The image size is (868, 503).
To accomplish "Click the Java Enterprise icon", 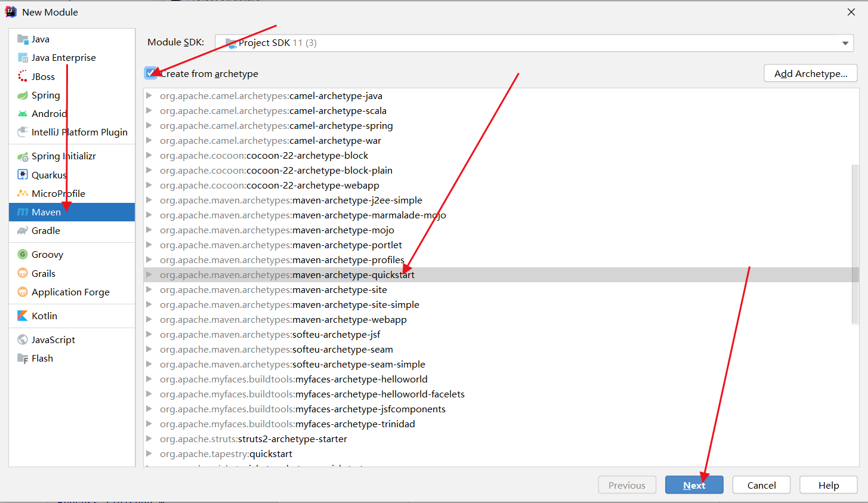I will click(23, 58).
